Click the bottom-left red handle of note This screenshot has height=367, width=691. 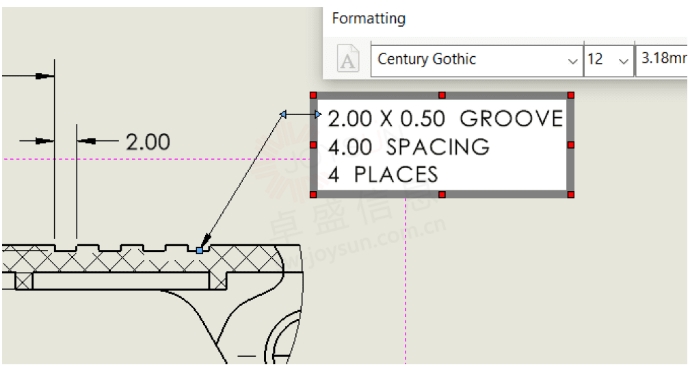313,194
